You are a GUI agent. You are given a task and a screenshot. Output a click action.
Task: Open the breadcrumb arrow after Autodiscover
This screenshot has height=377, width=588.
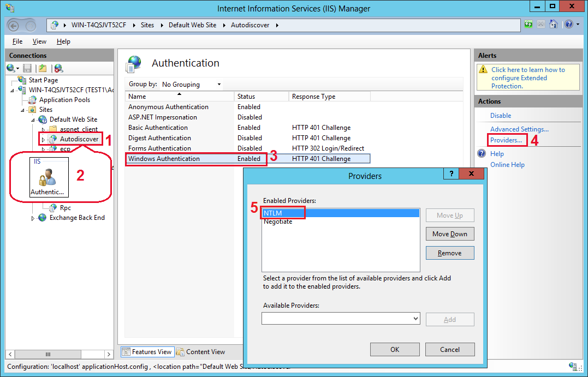pyautogui.click(x=277, y=25)
